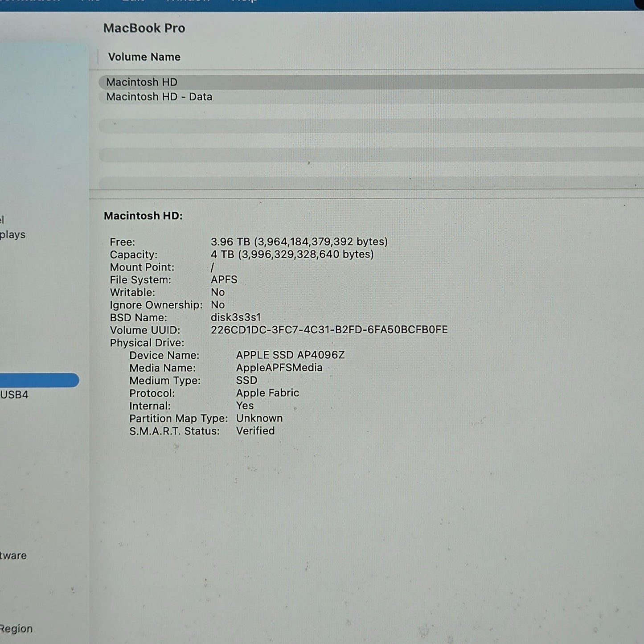This screenshot has height=644, width=644.
Task: Select the Region item in the sidebar
Action: pos(16,629)
